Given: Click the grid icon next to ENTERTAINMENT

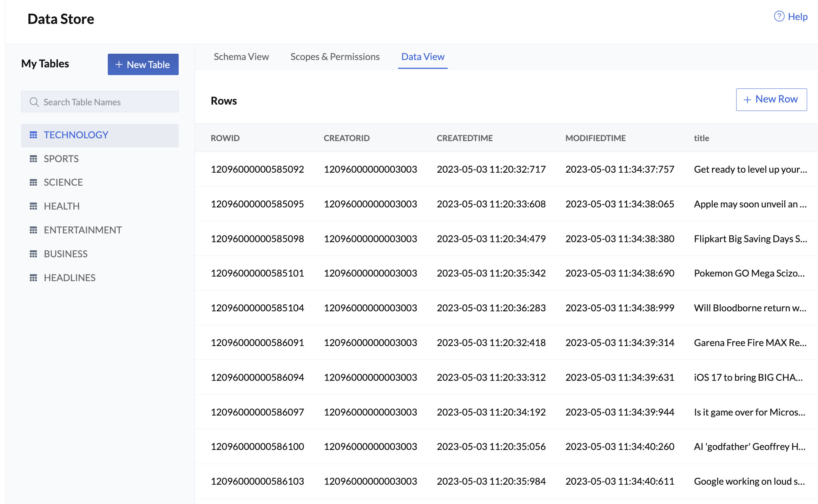Looking at the screenshot, I should click(33, 230).
